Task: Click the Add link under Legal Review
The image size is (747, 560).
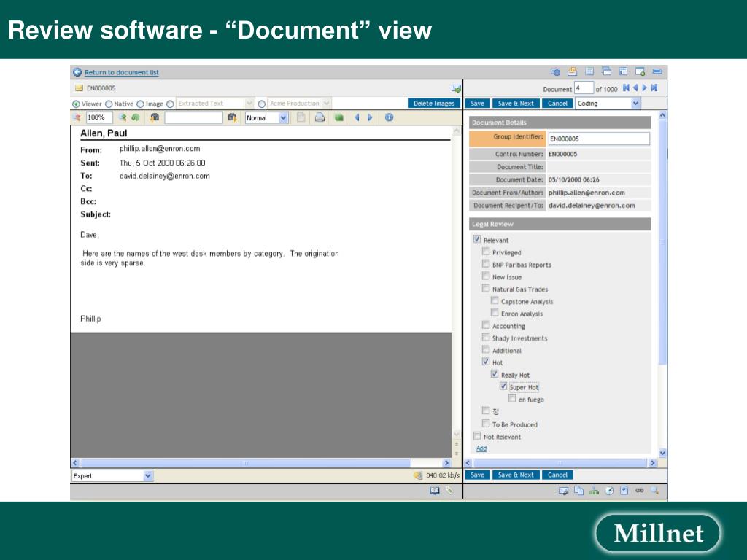Action: (x=481, y=448)
